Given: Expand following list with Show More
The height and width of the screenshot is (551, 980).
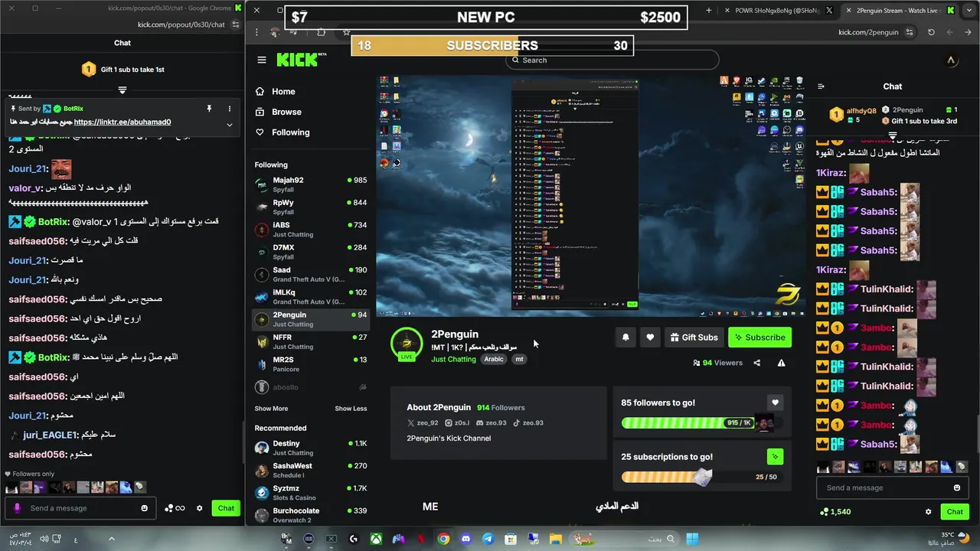Looking at the screenshot, I should 271,409.
